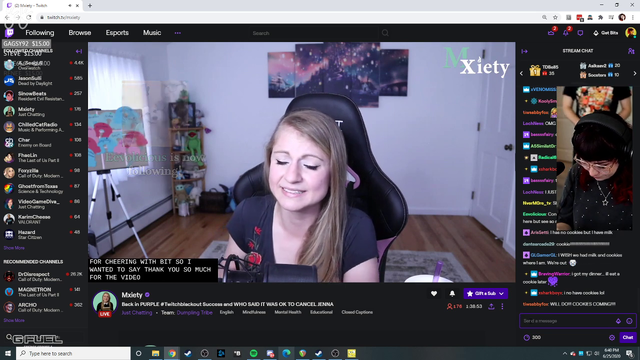
Task: Open the Following tab
Action: (x=40, y=33)
